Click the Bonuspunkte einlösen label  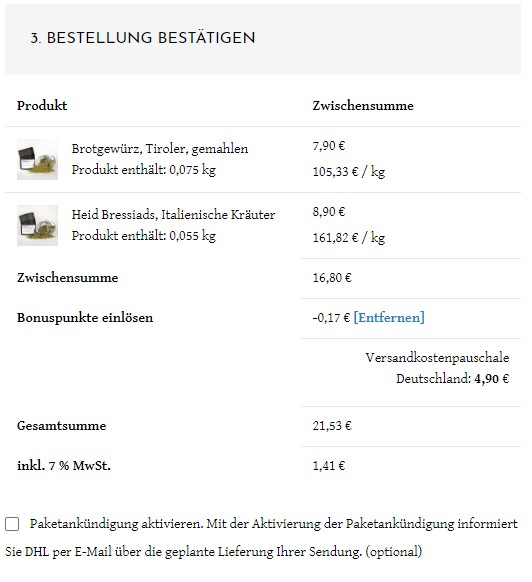tap(85, 318)
